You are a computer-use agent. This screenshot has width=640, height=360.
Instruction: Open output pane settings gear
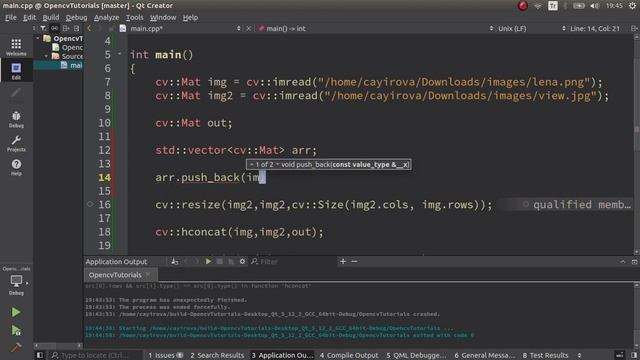click(x=242, y=261)
